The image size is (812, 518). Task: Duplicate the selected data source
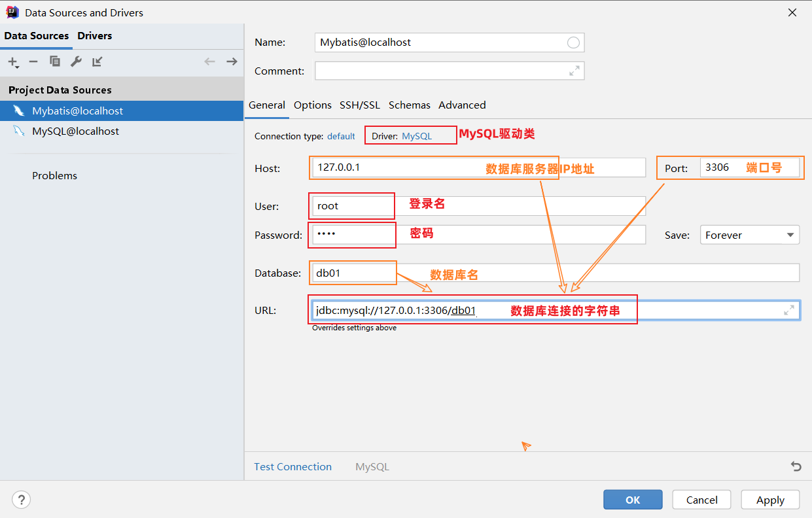pyautogui.click(x=55, y=61)
